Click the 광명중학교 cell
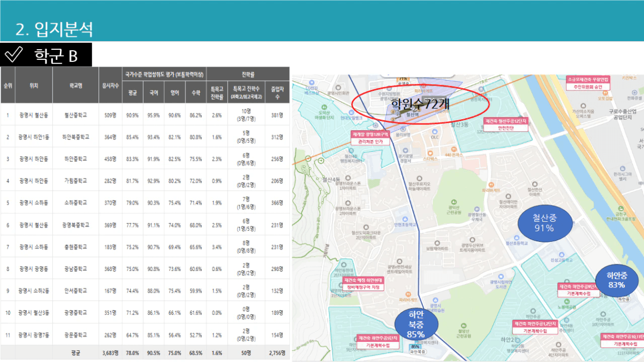 [76, 313]
